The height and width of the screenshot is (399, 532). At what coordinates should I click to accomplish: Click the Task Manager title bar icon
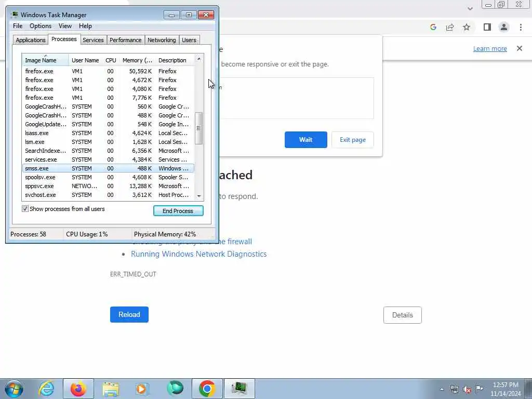pyautogui.click(x=14, y=15)
